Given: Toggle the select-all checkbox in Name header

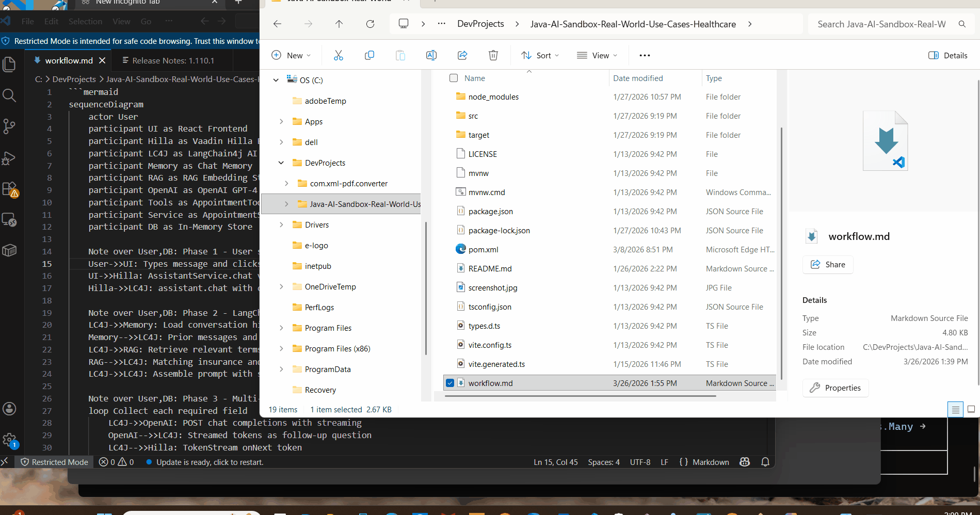Looking at the screenshot, I should pyautogui.click(x=454, y=78).
